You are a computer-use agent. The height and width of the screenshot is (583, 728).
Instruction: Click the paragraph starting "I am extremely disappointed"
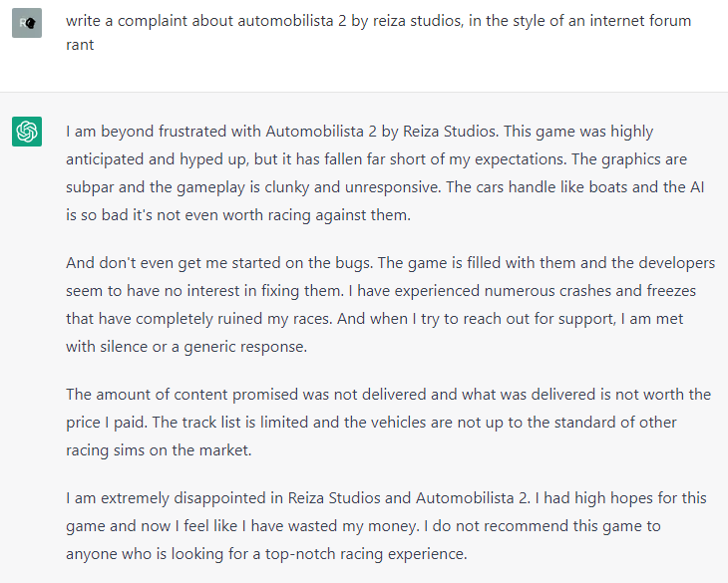coord(386,525)
